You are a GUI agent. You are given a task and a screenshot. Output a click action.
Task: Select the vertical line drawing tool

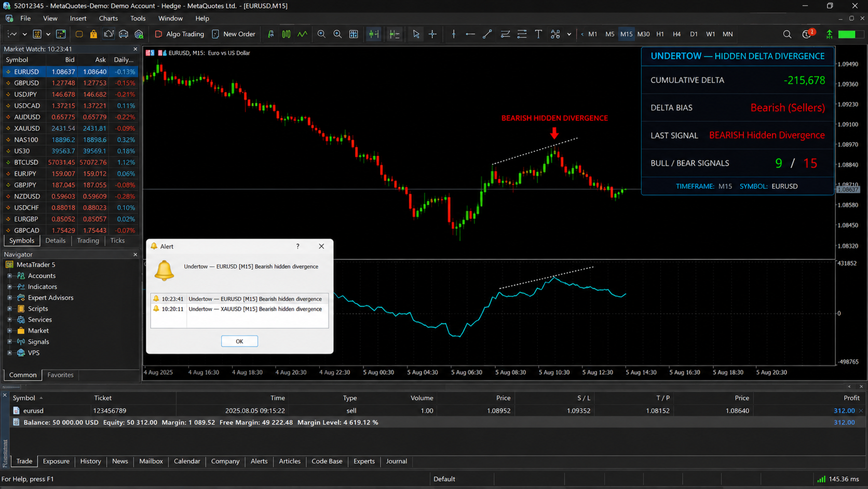pos(454,34)
